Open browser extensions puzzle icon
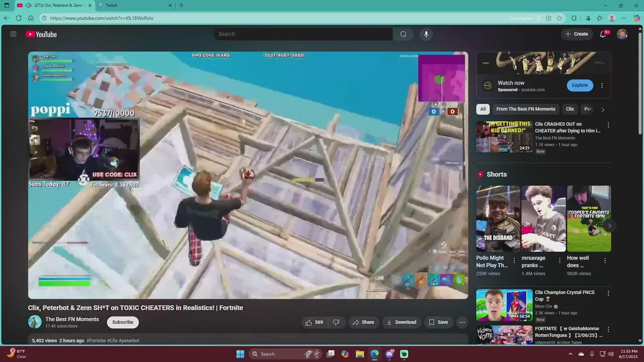 [x=574, y=18]
